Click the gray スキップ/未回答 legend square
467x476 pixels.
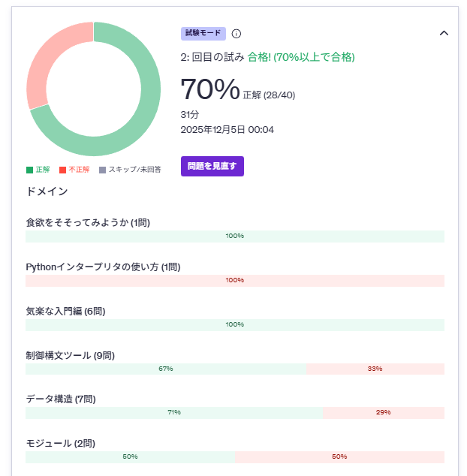(102, 170)
